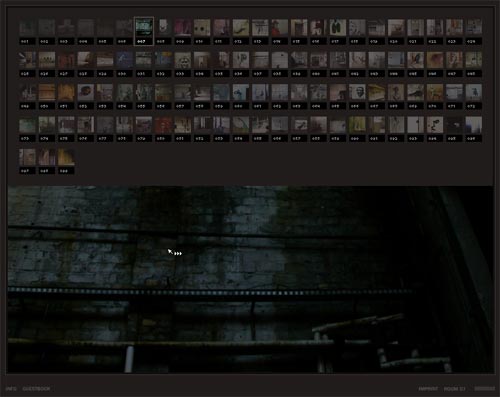
Task: Open the ROOM 23 link
Action: pyautogui.click(x=454, y=389)
